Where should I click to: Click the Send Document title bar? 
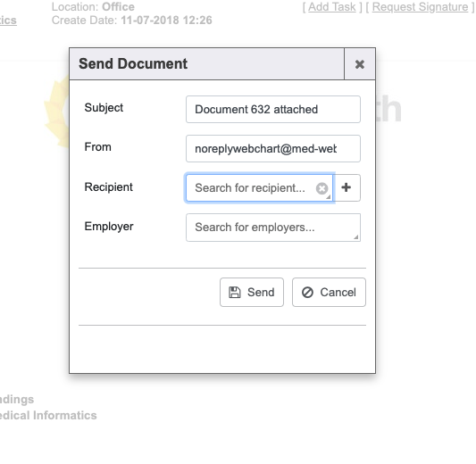point(206,64)
